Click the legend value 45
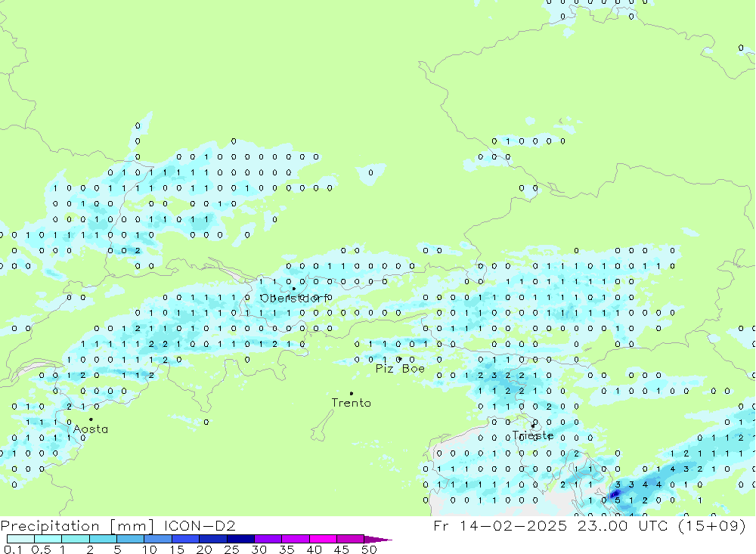 (x=342, y=549)
